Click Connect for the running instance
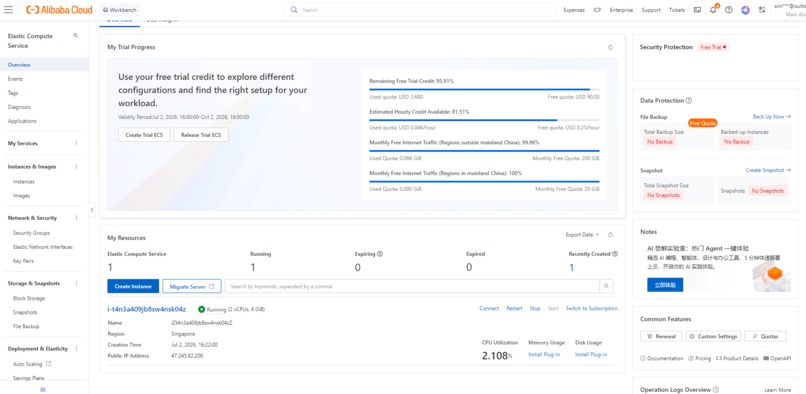 [x=489, y=308]
